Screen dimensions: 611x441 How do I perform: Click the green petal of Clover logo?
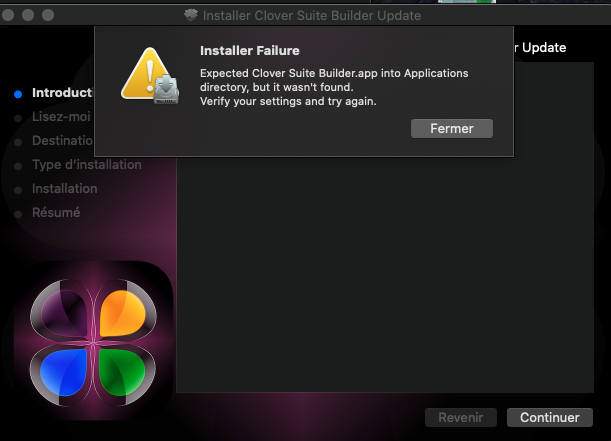tap(122, 372)
